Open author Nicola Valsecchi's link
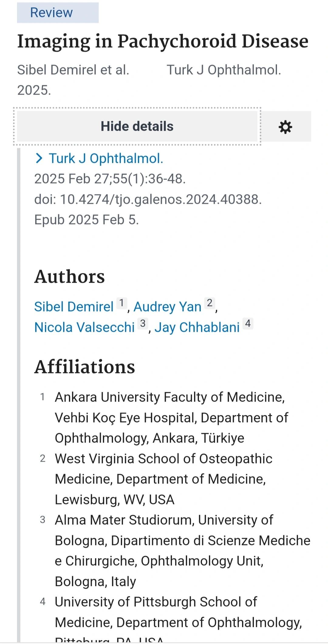The image size is (328, 644). tap(84, 327)
